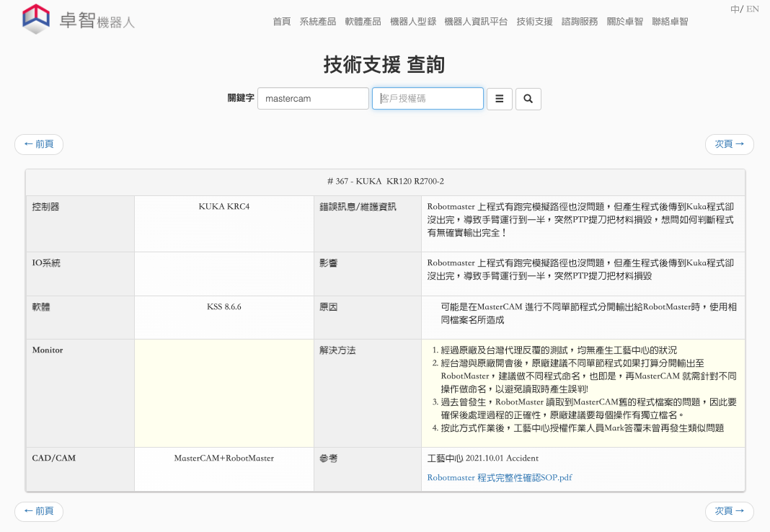Viewport: 770px width, 532px height.
Task: Open the 系統產品 menu item
Action: [318, 22]
